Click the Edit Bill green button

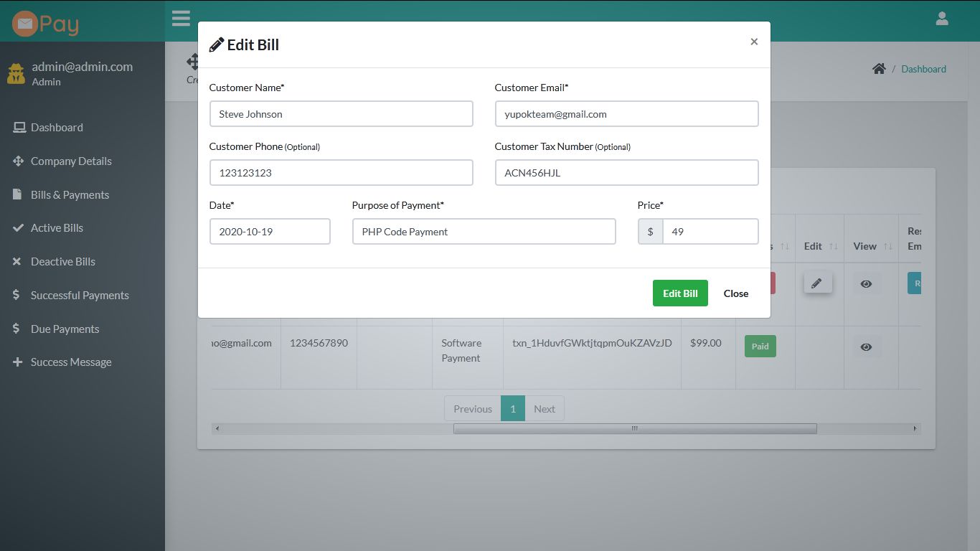(679, 293)
